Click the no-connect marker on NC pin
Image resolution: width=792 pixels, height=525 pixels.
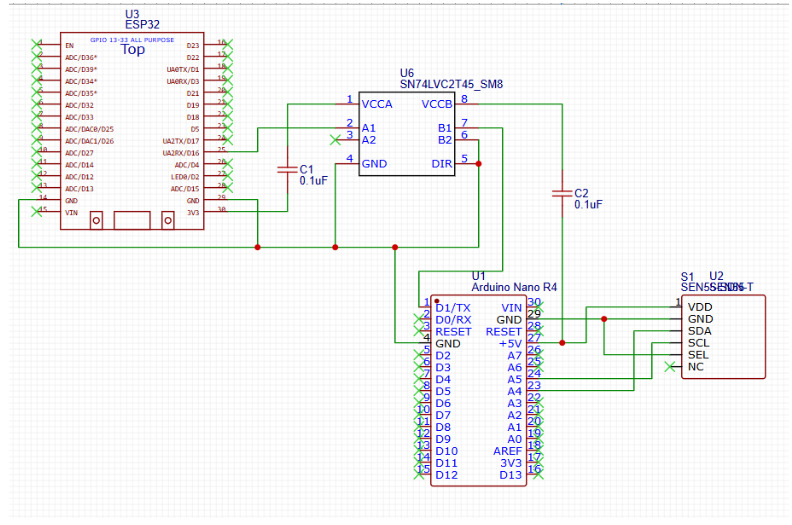[x=669, y=367]
